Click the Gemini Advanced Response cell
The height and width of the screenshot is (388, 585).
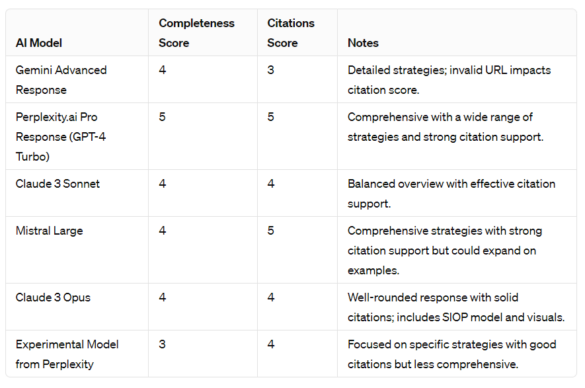pos(61,80)
